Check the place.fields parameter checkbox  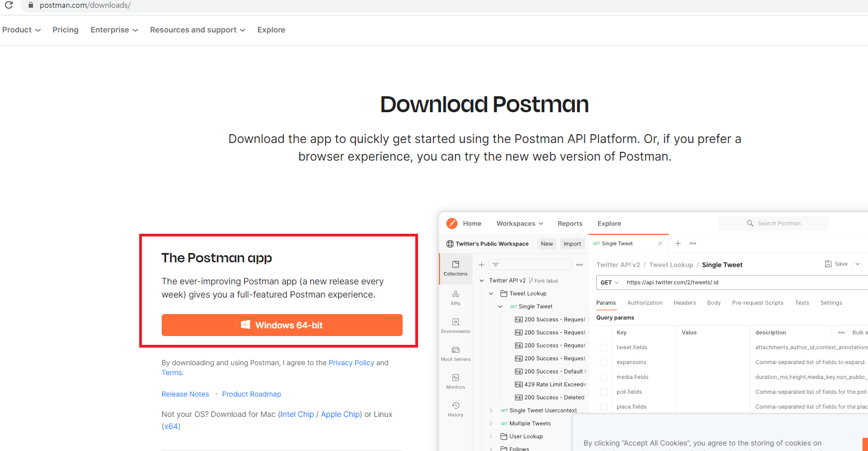pyautogui.click(x=604, y=407)
